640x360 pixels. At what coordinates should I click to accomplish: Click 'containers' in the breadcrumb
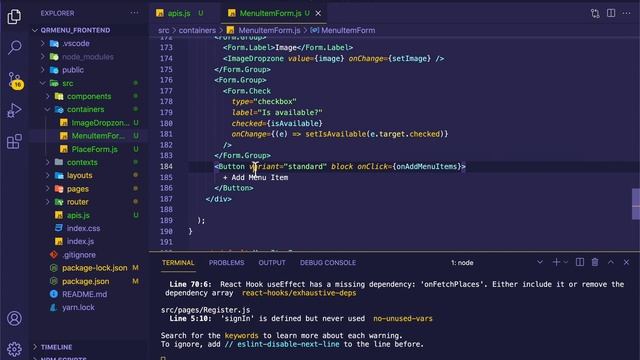[197, 31]
